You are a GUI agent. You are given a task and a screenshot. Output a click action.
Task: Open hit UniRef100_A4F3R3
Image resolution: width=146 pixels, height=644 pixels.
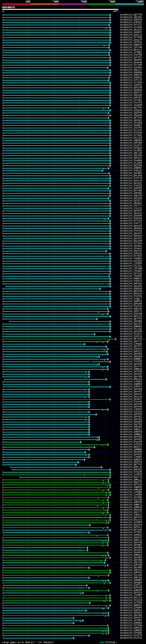click(x=131, y=98)
